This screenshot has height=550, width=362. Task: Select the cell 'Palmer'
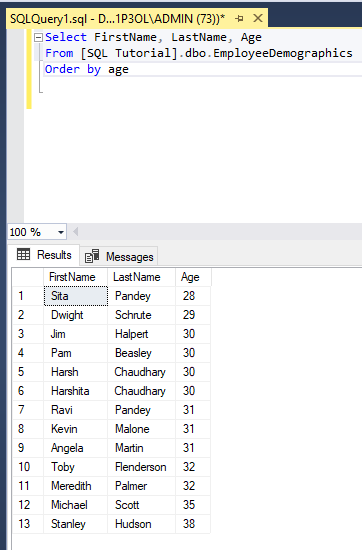coord(141,486)
